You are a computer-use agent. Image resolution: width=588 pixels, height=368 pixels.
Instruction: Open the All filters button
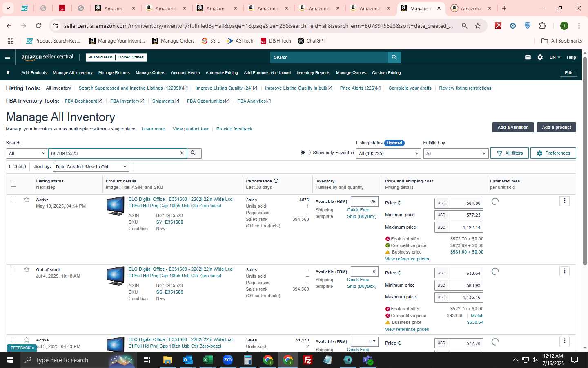click(x=510, y=153)
